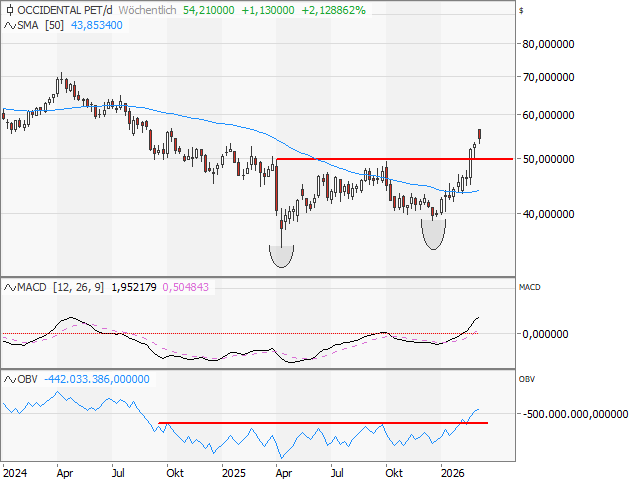Image resolution: width=640 pixels, height=480 pixels.
Task: Click the Jul label after 2025 on time axis
Action: [x=337, y=473]
